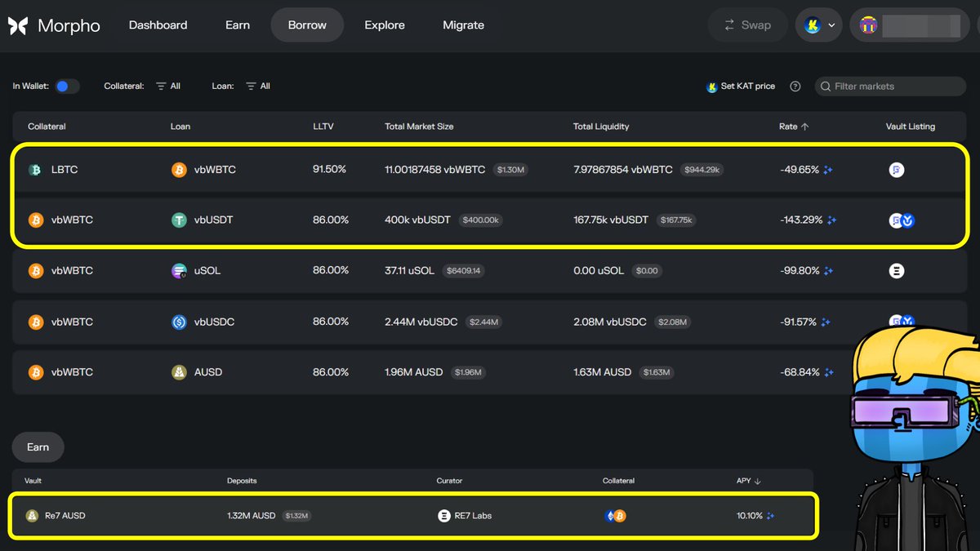
Task: Open the Dashboard tab
Action: pos(158,25)
